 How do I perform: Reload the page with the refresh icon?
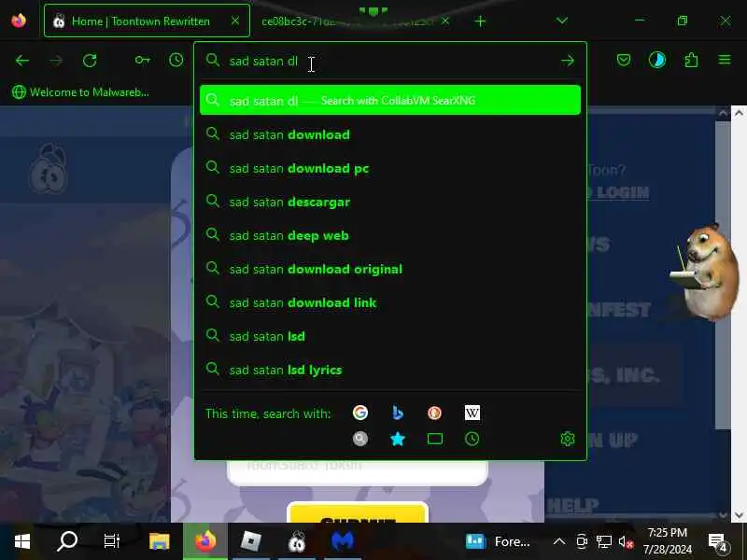(90, 61)
